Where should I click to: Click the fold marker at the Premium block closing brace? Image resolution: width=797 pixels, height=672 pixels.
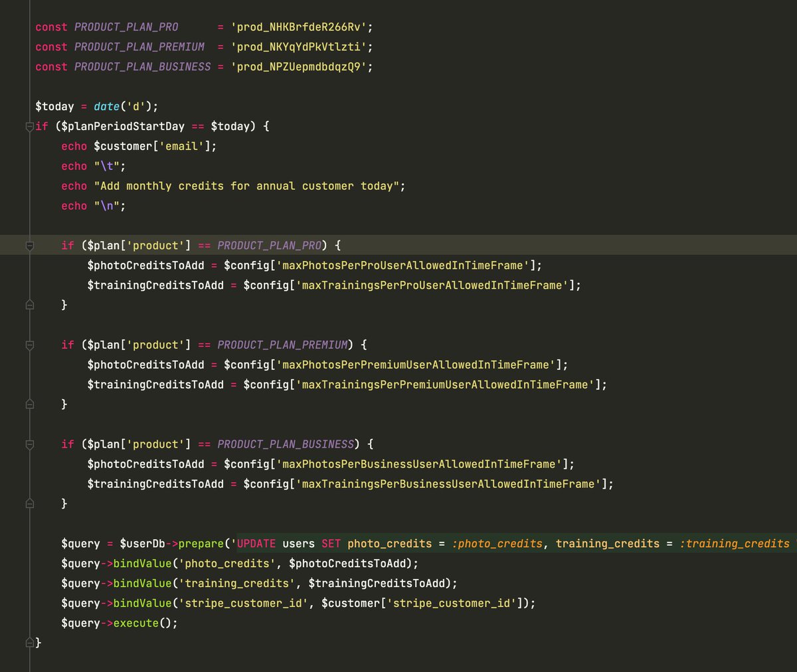click(29, 404)
